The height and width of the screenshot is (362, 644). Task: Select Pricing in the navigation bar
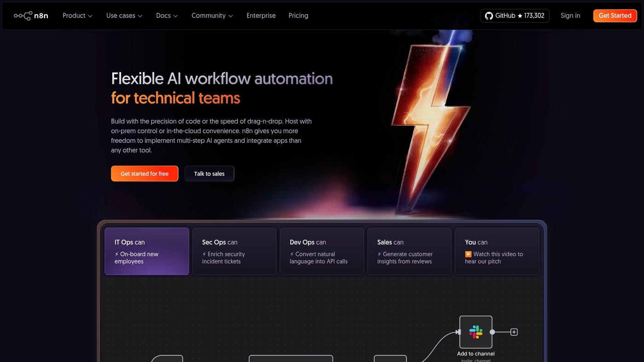click(x=298, y=15)
